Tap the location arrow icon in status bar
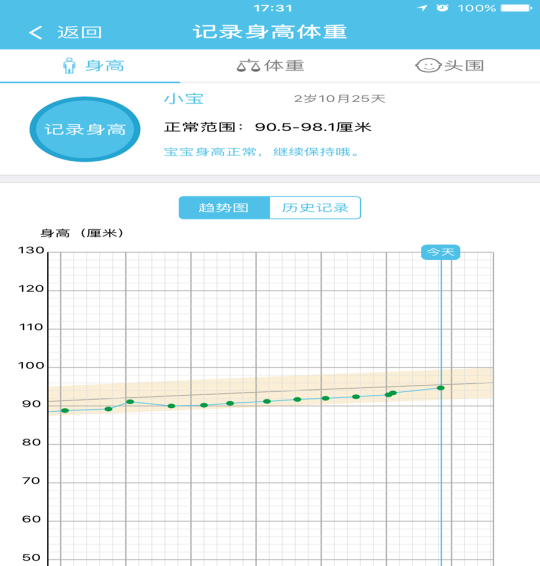540x566 pixels. (x=422, y=8)
